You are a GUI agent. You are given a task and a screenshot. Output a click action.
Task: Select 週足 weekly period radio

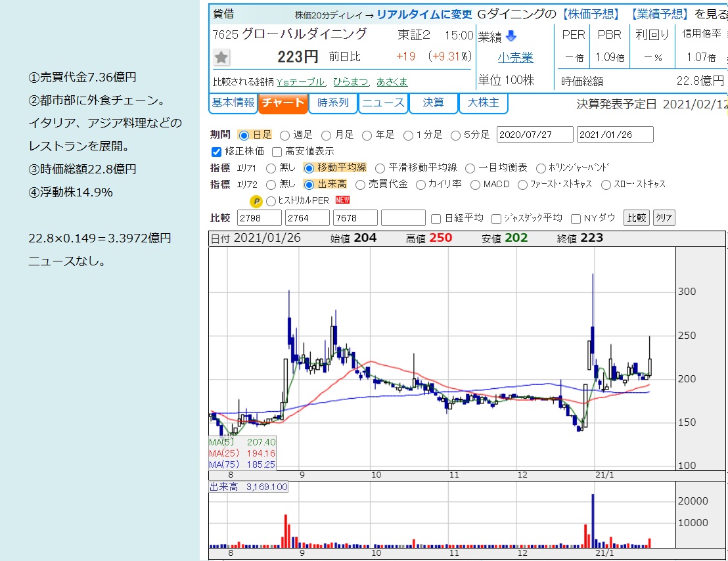284,135
